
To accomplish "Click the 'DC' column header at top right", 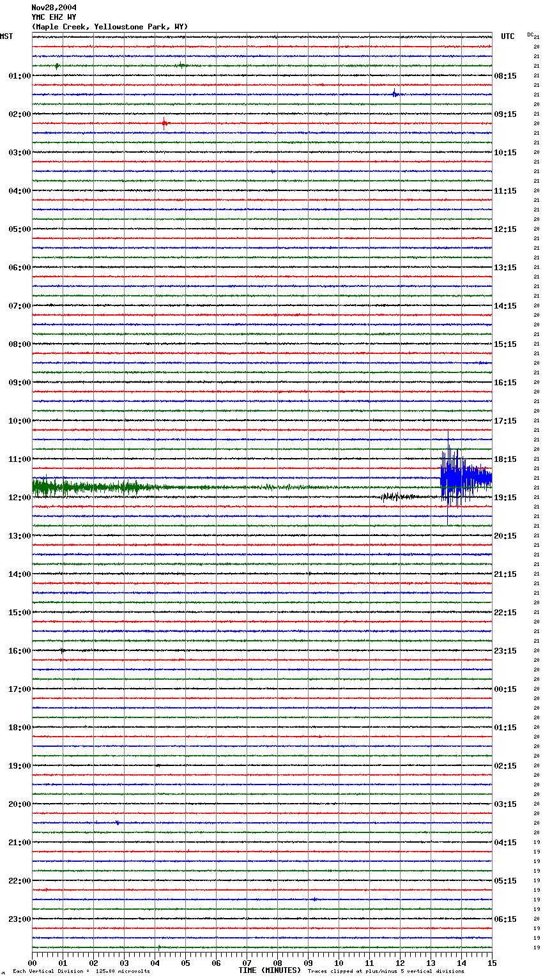I will tap(530, 34).
